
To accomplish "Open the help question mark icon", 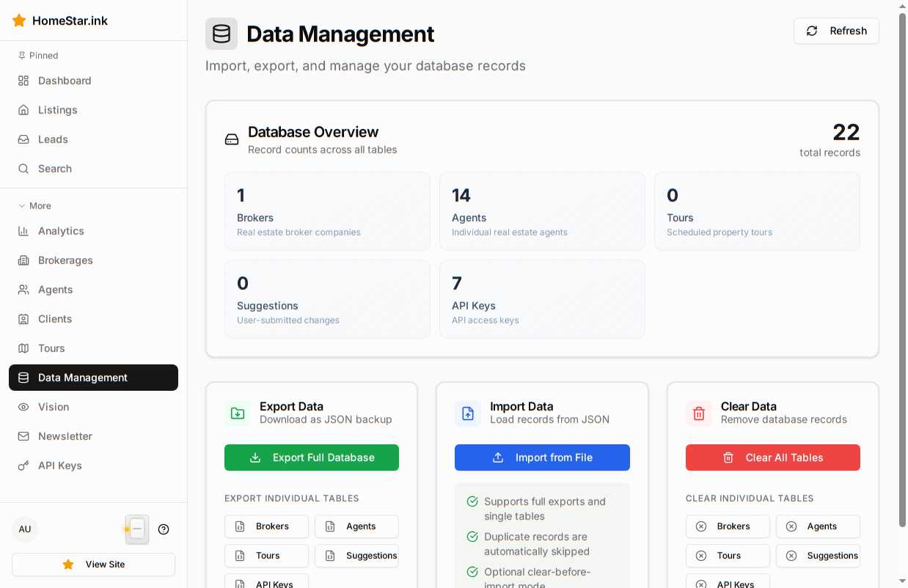I will (164, 529).
